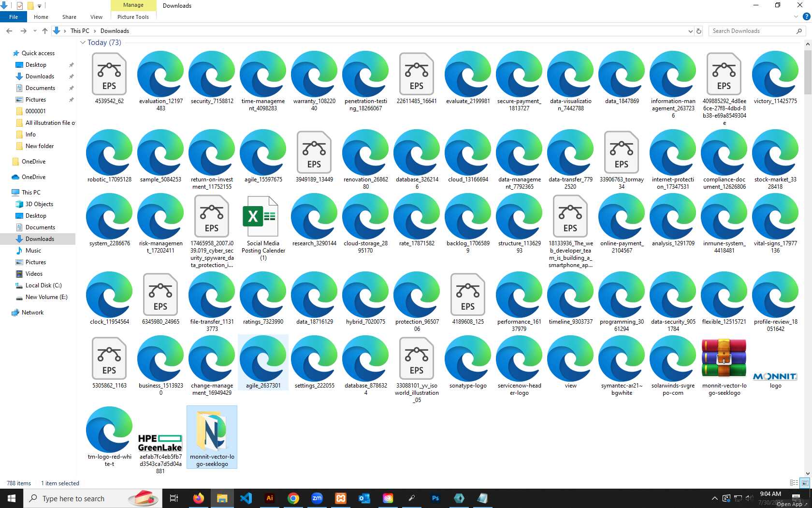812x508 pixels.
Task: Select the EPS file 22611485_16641
Action: pyautogui.click(x=417, y=77)
